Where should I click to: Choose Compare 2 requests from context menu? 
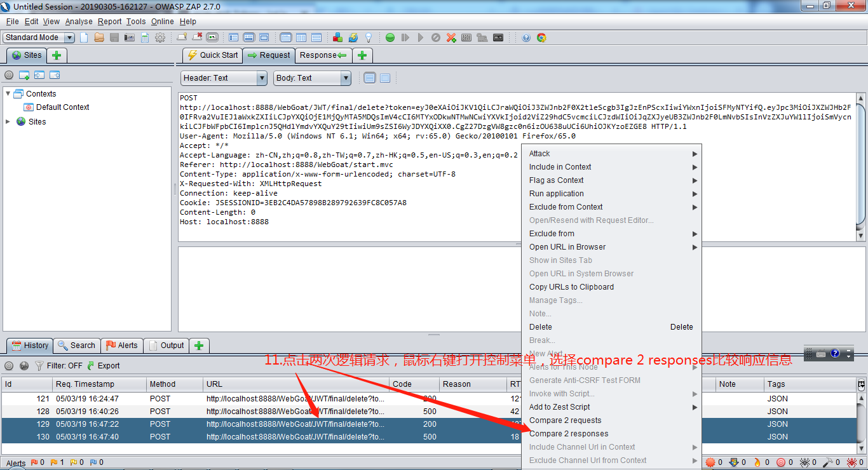coord(613,420)
